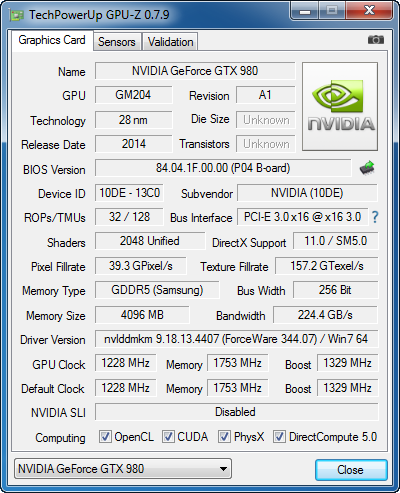This screenshot has width=400, height=493.
Task: Click the Default Clock value 1228 MHz
Action: click(x=125, y=388)
